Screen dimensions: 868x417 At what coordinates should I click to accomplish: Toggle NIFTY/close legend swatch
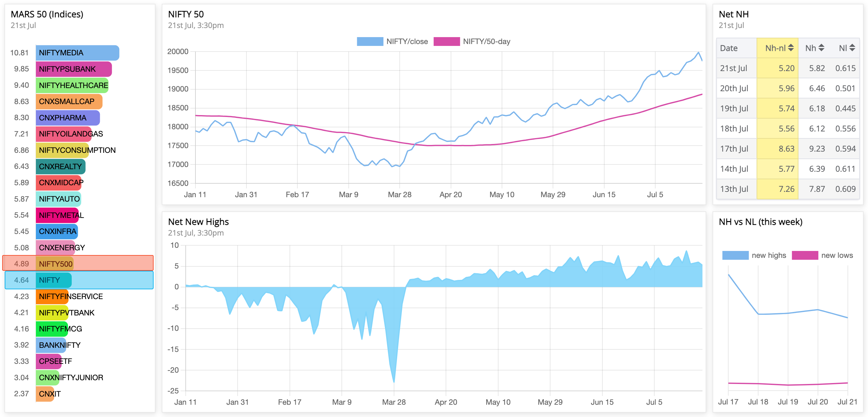click(x=370, y=42)
